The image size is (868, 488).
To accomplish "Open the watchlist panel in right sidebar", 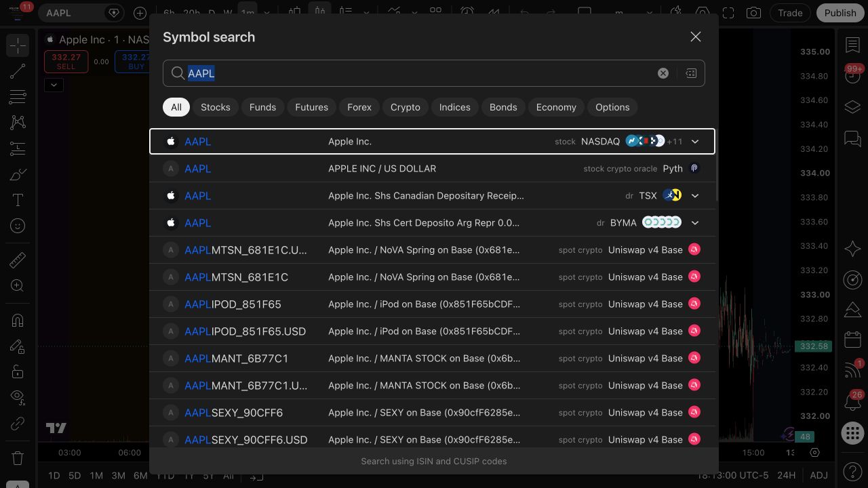I will tap(852, 45).
